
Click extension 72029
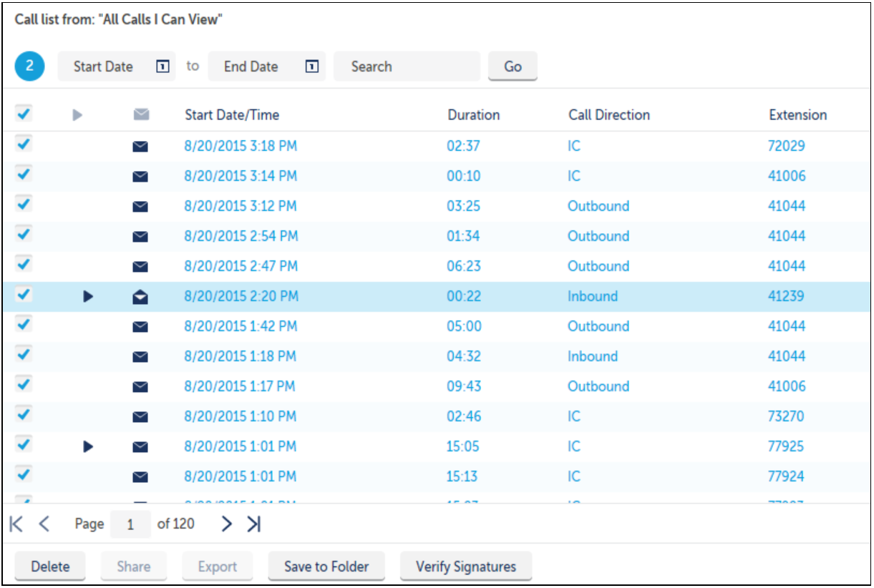tap(787, 147)
